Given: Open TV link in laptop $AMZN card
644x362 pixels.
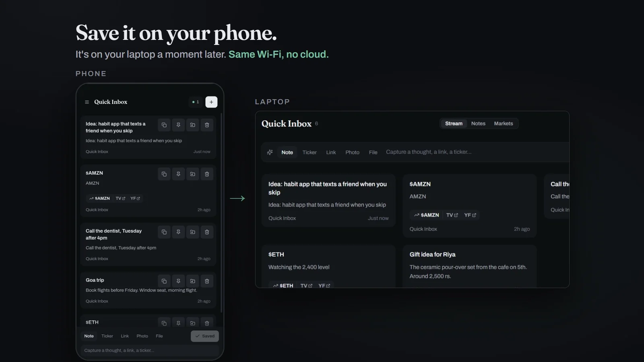Looking at the screenshot, I should (x=452, y=215).
